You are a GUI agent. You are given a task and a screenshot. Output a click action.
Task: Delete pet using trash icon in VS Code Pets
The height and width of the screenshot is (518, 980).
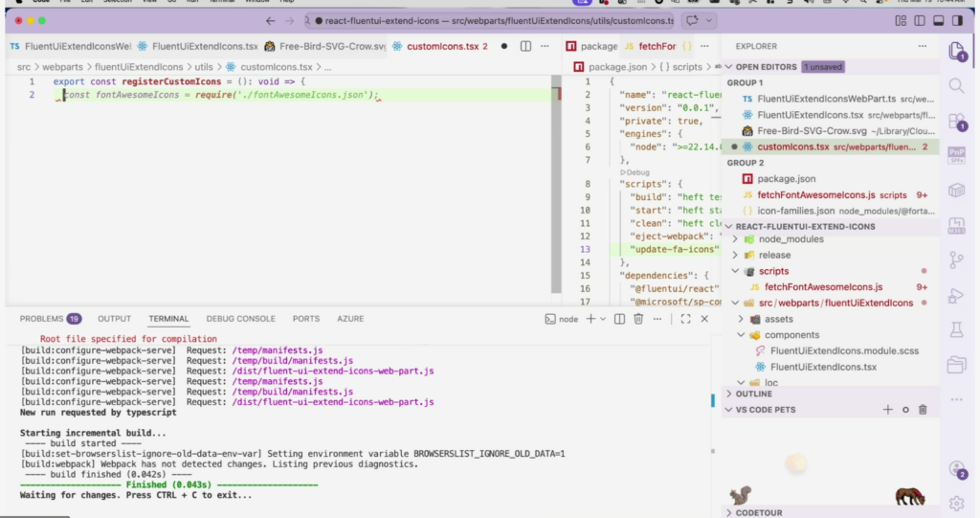click(923, 410)
